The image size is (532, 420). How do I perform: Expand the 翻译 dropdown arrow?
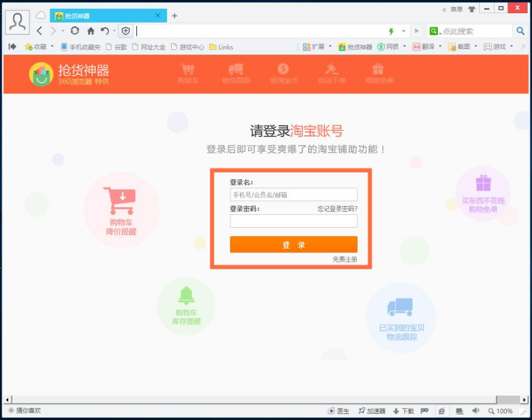tap(440, 46)
